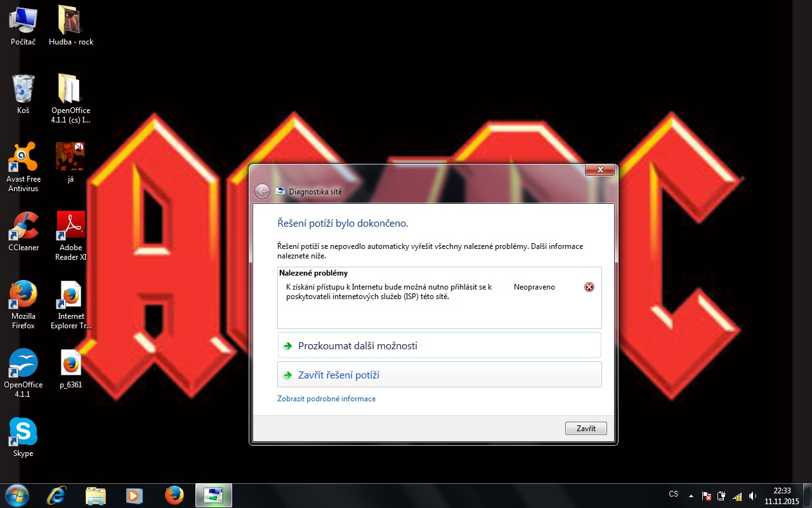The height and width of the screenshot is (508, 812).
Task: Click the Neopraveno status text
Action: click(x=534, y=287)
